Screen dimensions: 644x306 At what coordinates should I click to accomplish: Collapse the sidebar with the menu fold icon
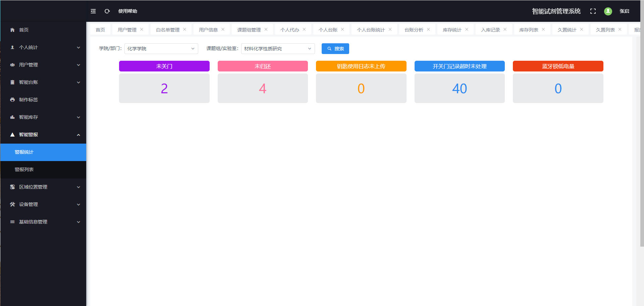tap(93, 11)
